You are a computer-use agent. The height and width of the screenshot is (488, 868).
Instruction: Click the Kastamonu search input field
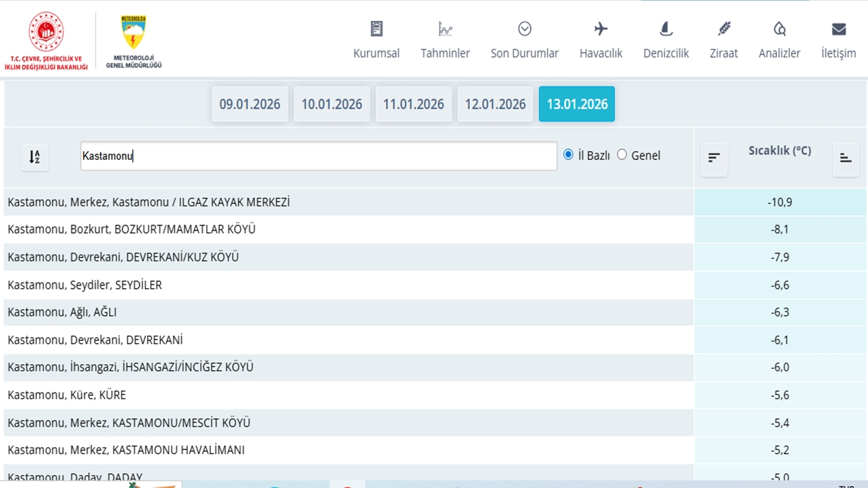click(x=318, y=156)
